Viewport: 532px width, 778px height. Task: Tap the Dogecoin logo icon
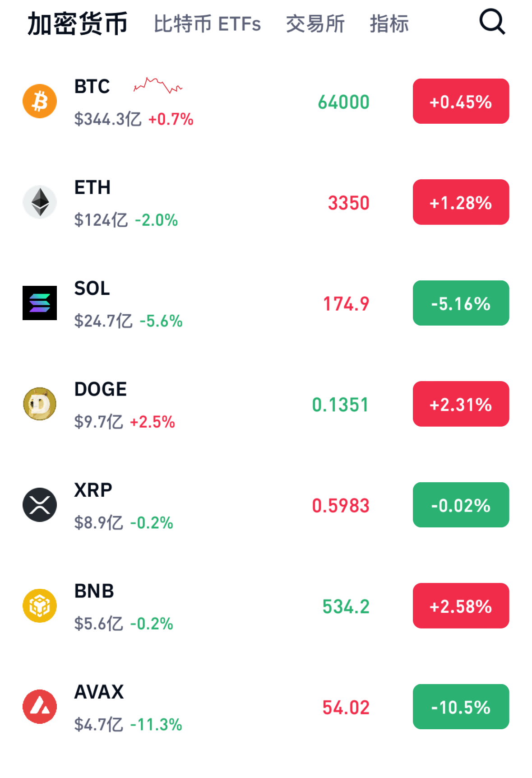40,404
